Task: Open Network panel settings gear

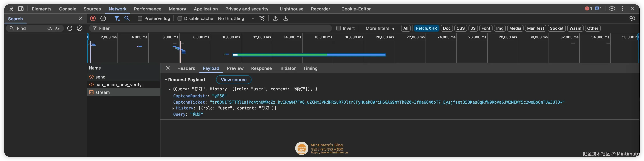Action: click(x=632, y=18)
